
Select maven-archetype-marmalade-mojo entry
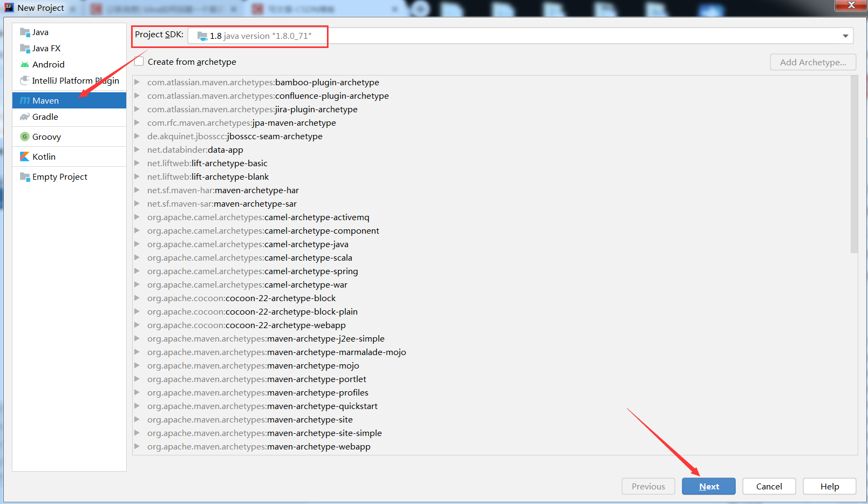[277, 352]
